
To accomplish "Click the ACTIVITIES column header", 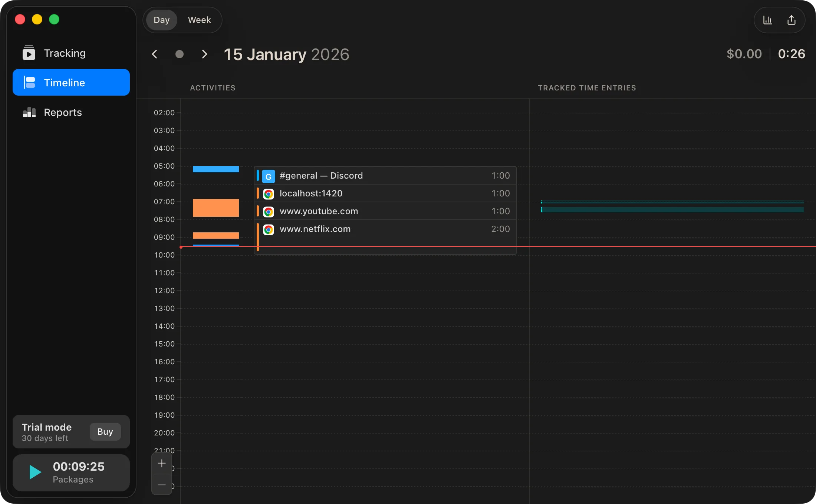I will [213, 88].
